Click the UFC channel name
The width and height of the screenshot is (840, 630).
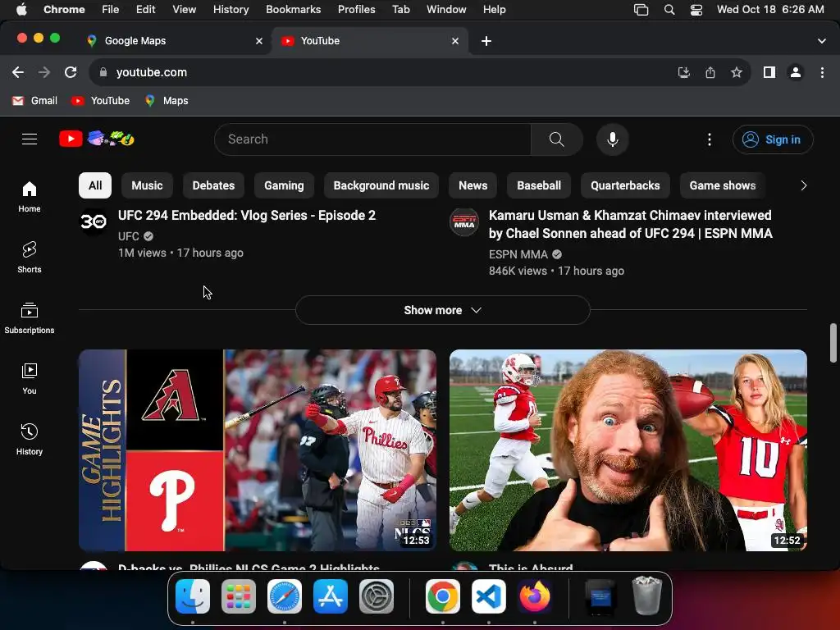coord(129,236)
